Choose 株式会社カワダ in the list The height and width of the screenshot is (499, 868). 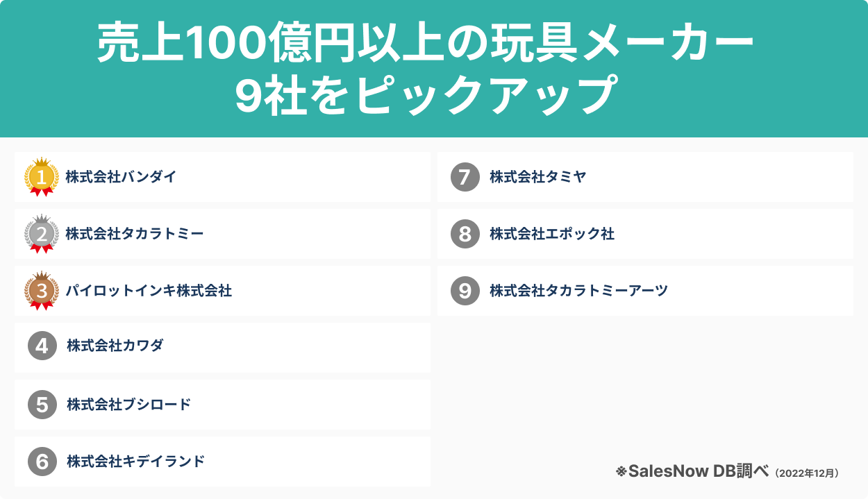click(x=115, y=346)
